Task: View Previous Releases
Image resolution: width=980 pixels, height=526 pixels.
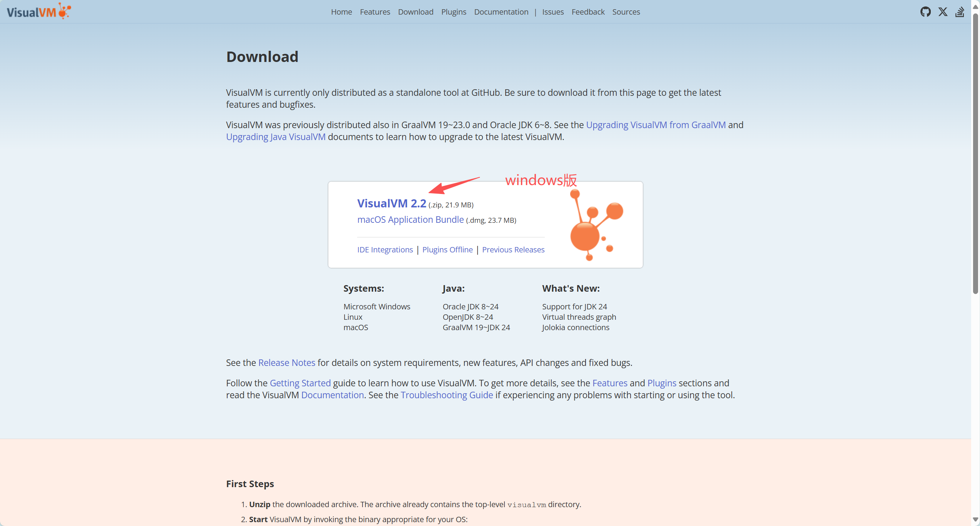Action: pyautogui.click(x=513, y=250)
